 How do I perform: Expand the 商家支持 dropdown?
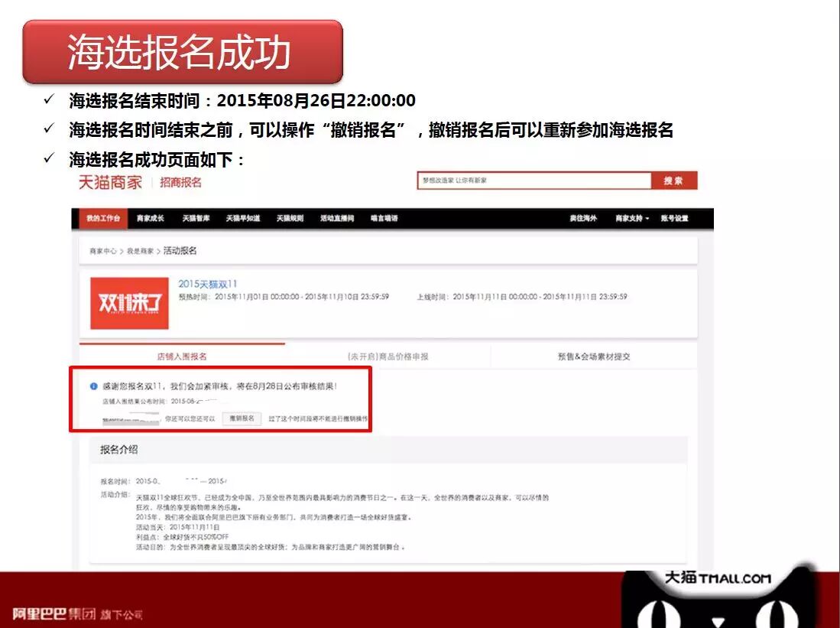click(x=632, y=218)
